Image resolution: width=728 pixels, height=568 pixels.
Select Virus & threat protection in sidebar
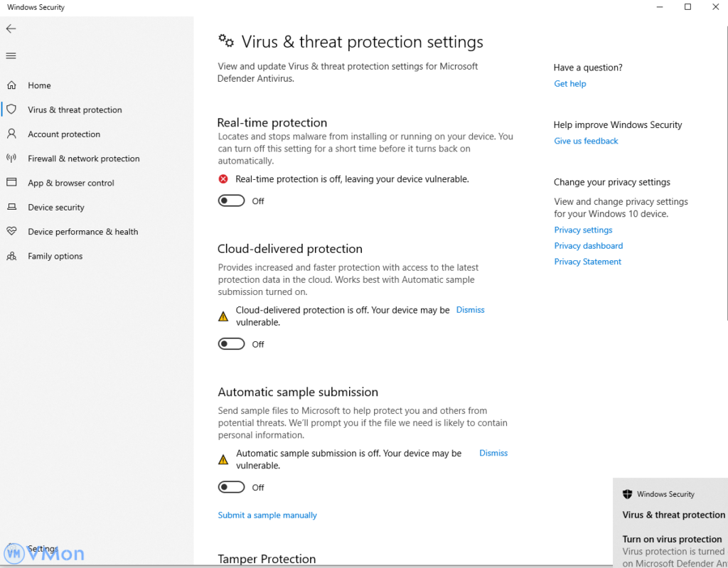coord(75,110)
